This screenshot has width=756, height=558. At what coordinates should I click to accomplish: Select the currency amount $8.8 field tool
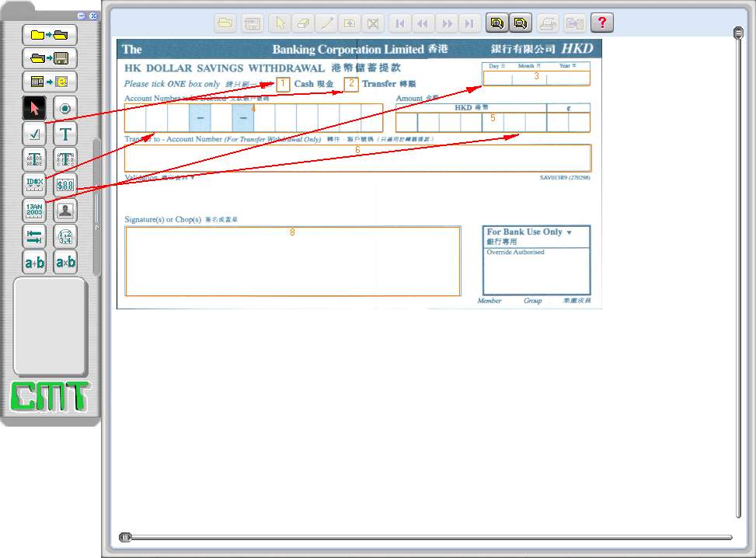click(x=65, y=185)
